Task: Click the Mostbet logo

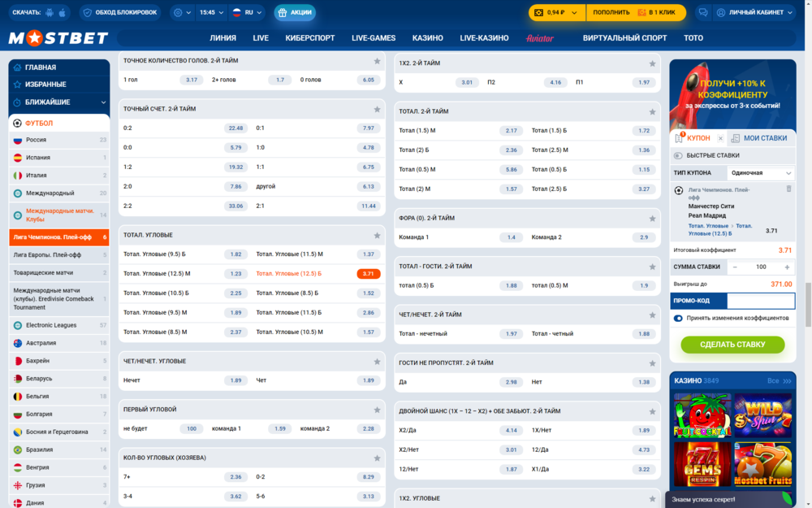Action: coord(58,38)
